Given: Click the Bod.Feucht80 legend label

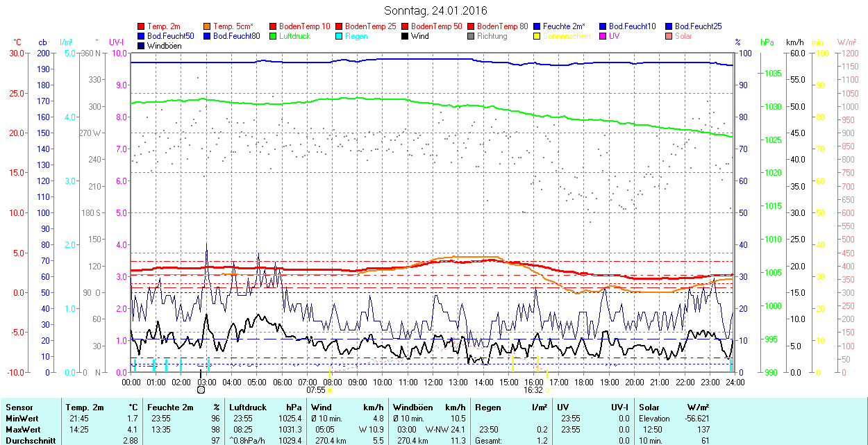Looking at the screenshot, I should (236, 36).
